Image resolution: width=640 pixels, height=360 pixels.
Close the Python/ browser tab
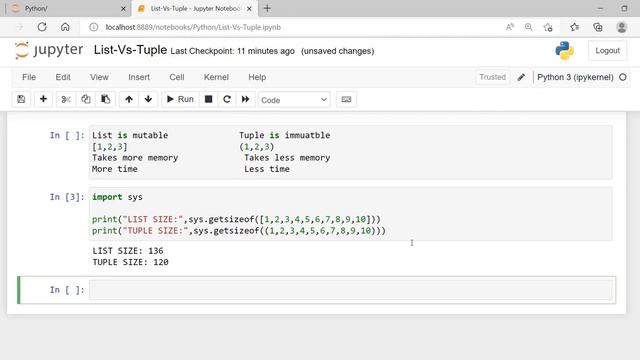(123, 9)
